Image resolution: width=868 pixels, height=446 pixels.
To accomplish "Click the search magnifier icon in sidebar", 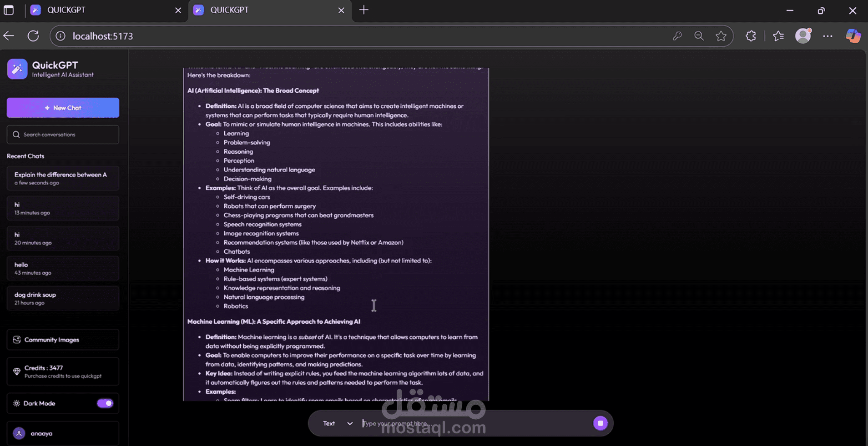I will (x=16, y=135).
